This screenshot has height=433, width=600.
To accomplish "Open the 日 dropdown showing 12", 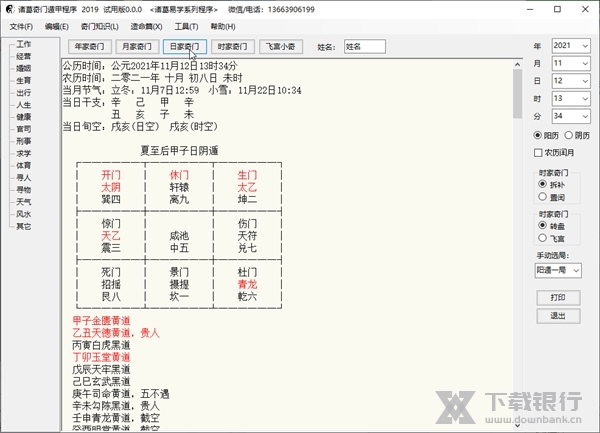I will point(571,81).
